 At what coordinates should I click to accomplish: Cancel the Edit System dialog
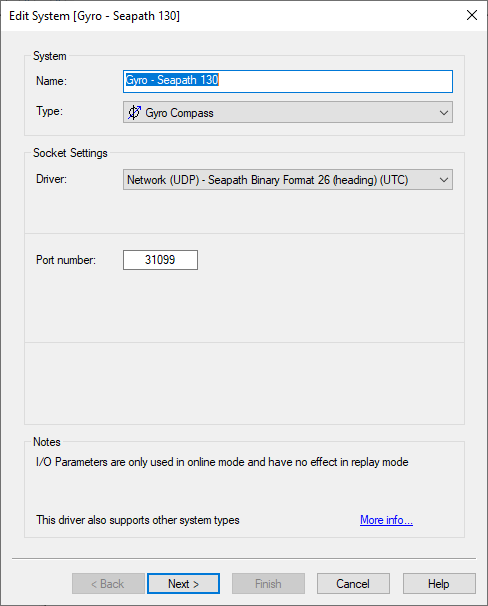[353, 584]
